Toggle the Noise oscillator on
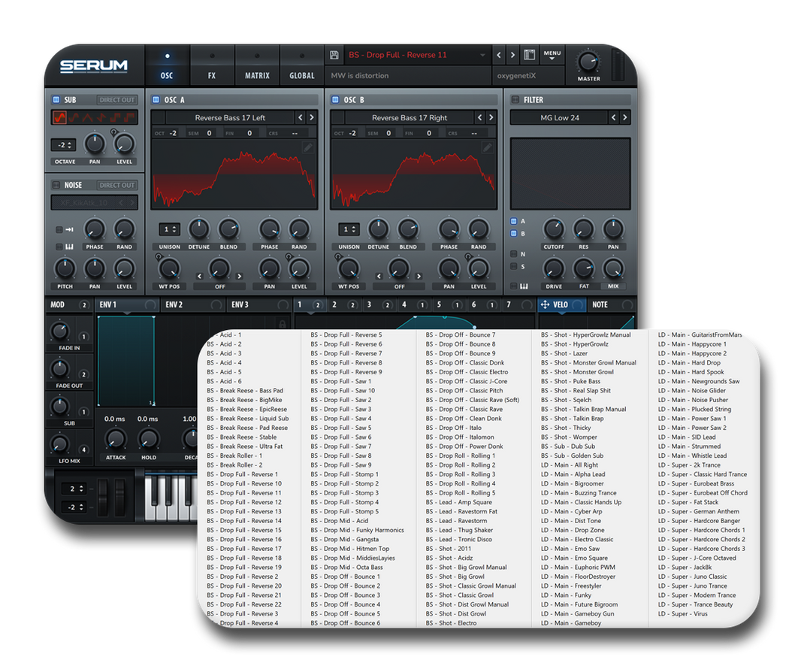 pos(56,185)
